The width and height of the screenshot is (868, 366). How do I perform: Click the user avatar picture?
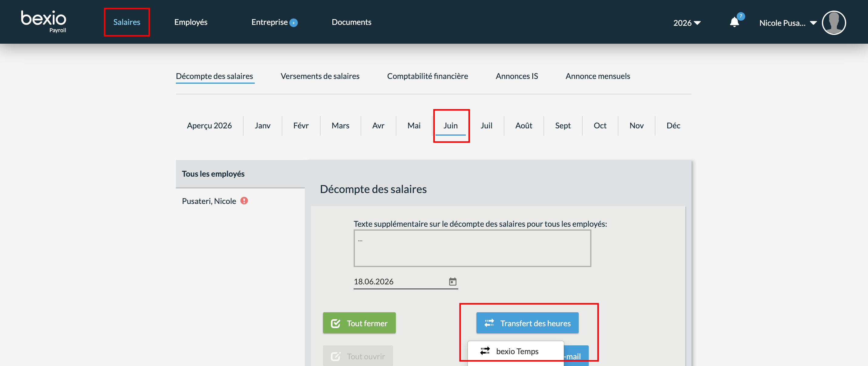tap(834, 22)
